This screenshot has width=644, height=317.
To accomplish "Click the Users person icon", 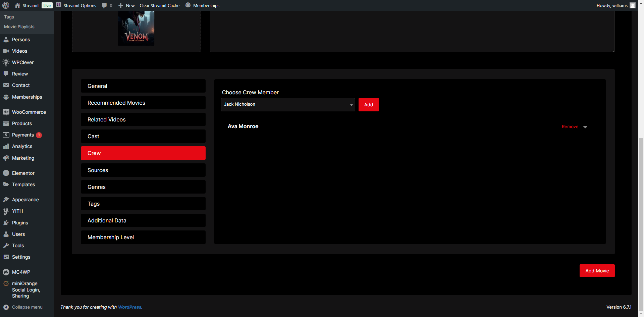I will (x=6, y=234).
